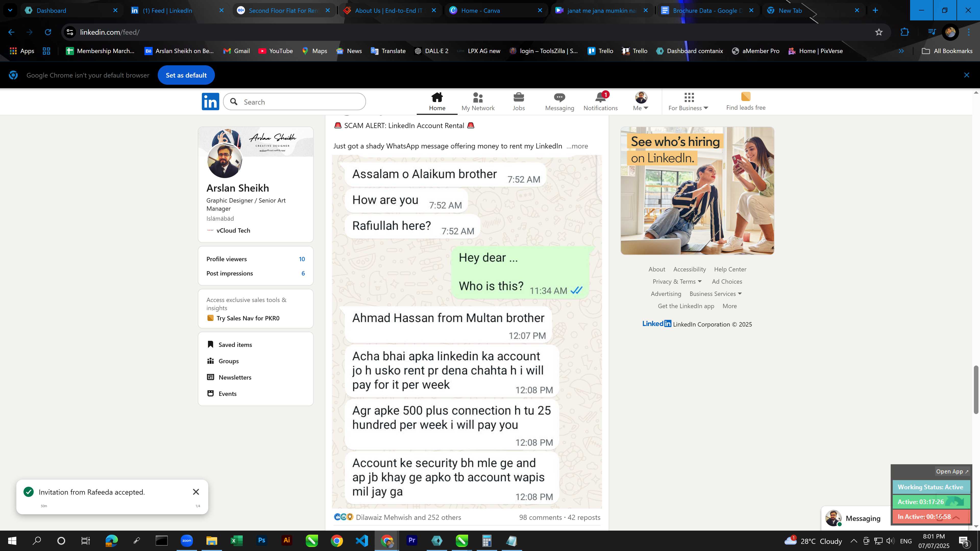The image size is (980, 551).
Task: Dismiss the default browser banner
Action: tap(966, 75)
